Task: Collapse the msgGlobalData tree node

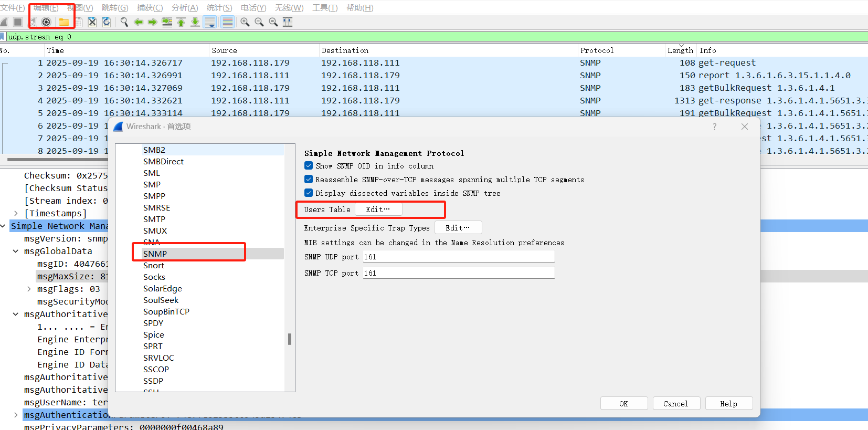Action: pos(16,251)
